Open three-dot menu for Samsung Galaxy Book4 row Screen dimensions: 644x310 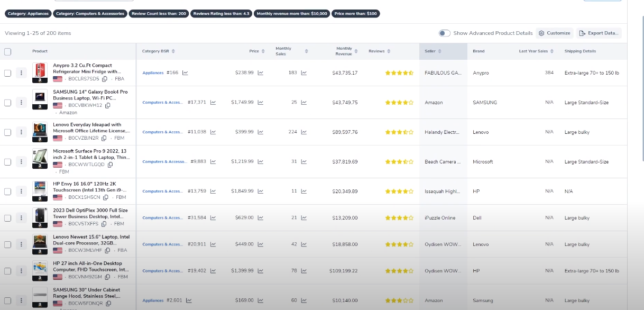pyautogui.click(x=21, y=103)
